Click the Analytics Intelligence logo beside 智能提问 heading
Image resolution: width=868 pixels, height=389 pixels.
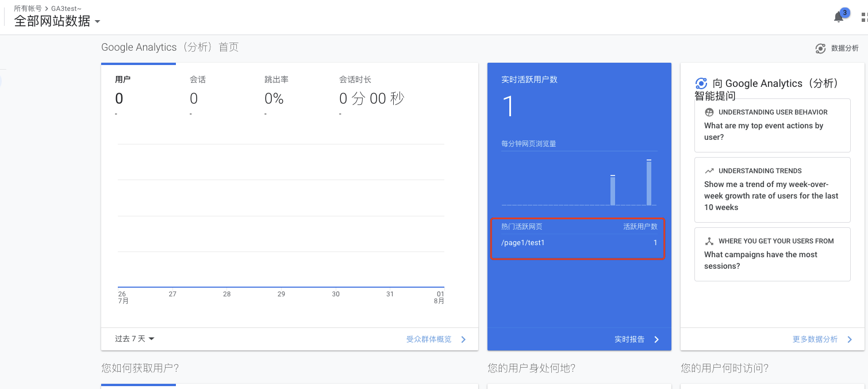tap(701, 83)
